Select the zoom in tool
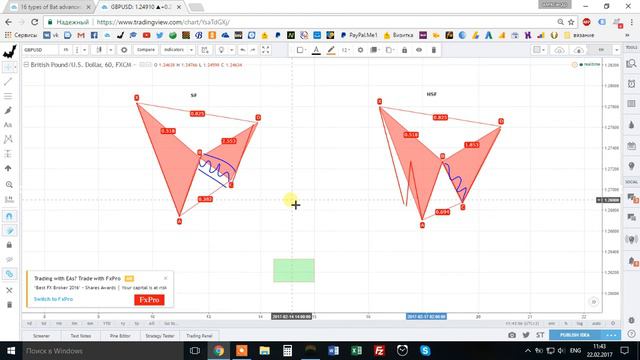This screenshot has height=360, width=640. pyautogui.click(x=9, y=184)
